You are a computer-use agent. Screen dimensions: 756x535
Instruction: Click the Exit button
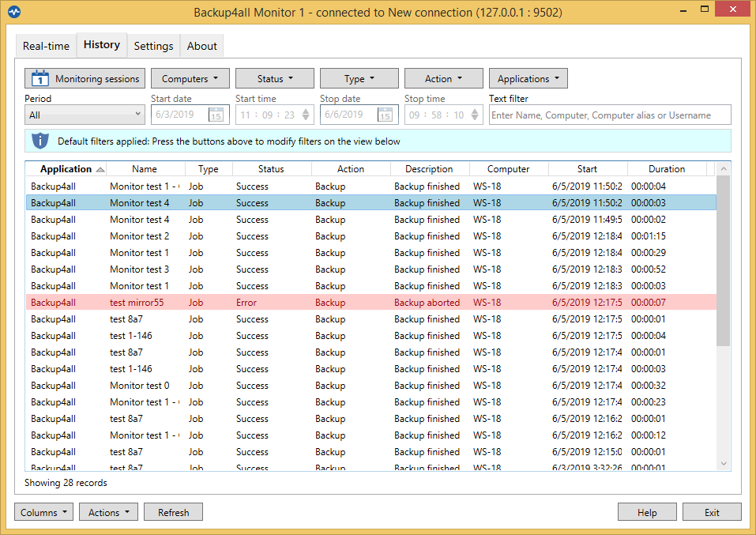tap(712, 512)
